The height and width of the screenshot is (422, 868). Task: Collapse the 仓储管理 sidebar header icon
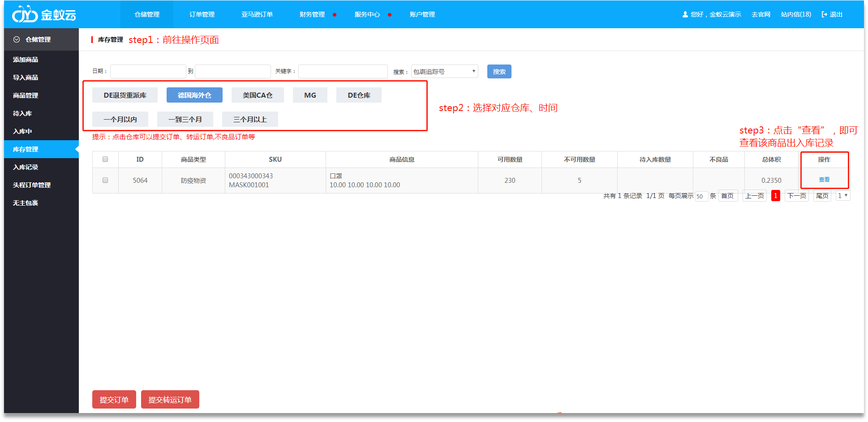click(17, 39)
